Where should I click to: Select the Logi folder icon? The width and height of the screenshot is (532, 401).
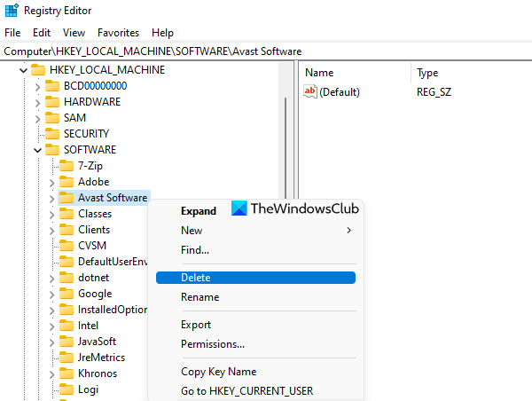click(x=66, y=389)
